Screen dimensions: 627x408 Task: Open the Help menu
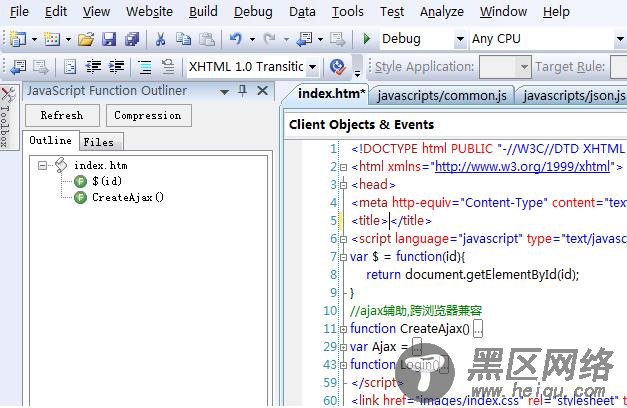click(x=556, y=12)
